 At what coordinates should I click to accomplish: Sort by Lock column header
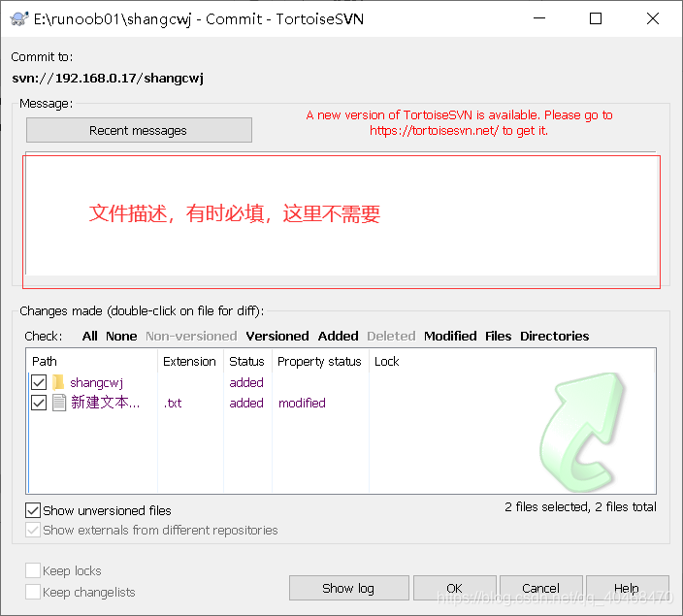click(x=387, y=361)
